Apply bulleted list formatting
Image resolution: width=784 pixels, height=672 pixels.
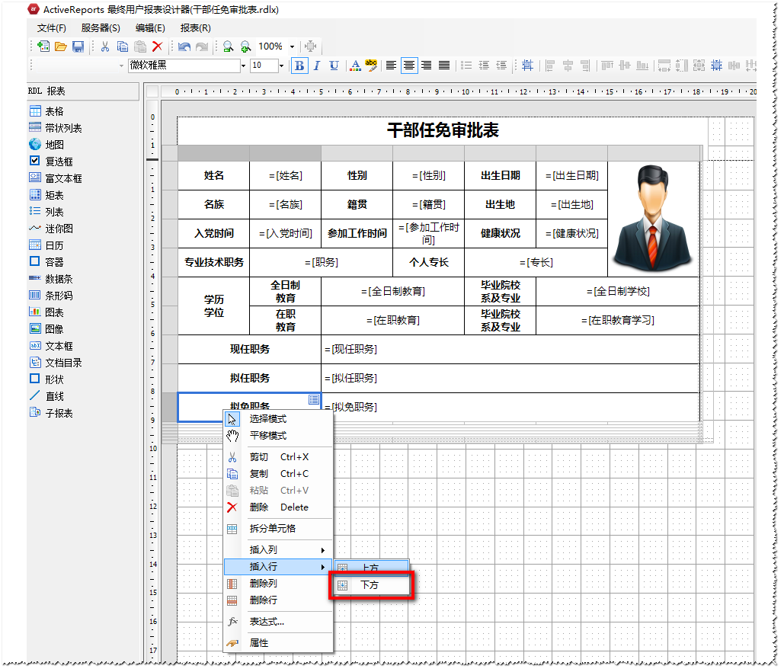[466, 66]
